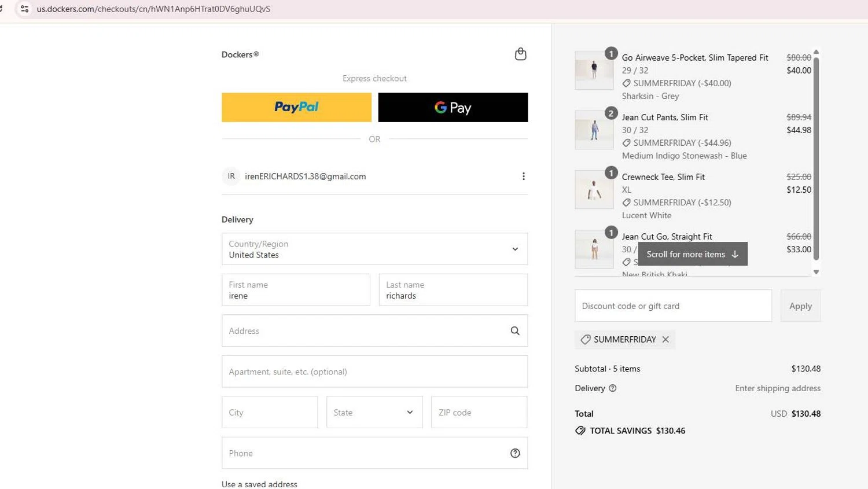The image size is (868, 489).
Task: Click the Go Airweave discount tag icon
Action: coord(626,83)
